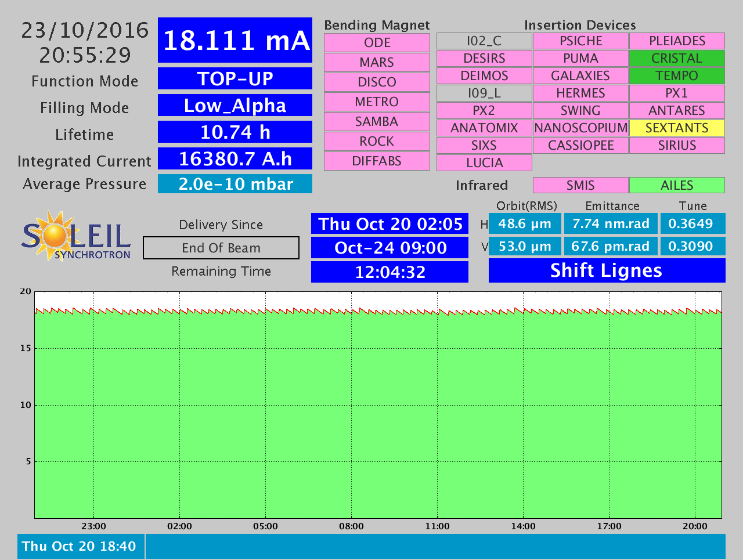Viewport: 743px width, 560px height.
Task: Select the grey I09_L insertion device
Action: [484, 93]
